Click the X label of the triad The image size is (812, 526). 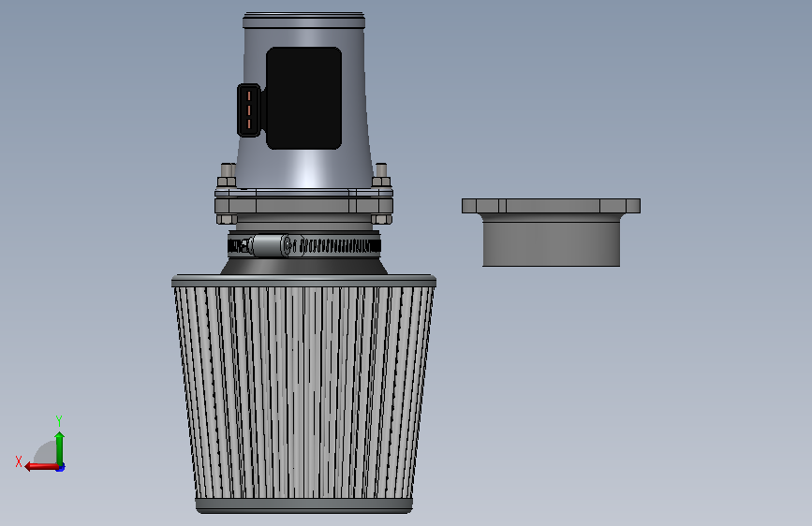(19, 461)
